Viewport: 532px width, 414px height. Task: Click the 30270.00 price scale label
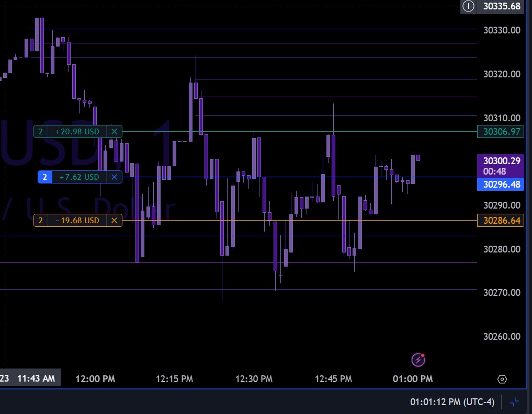[502, 293]
